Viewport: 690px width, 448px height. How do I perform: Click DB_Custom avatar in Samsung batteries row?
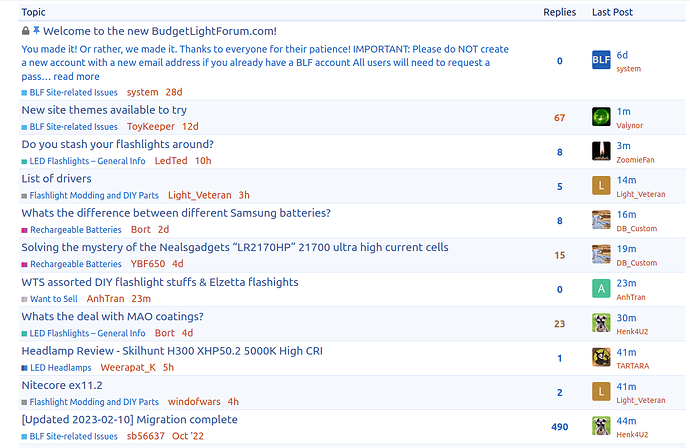pos(601,220)
